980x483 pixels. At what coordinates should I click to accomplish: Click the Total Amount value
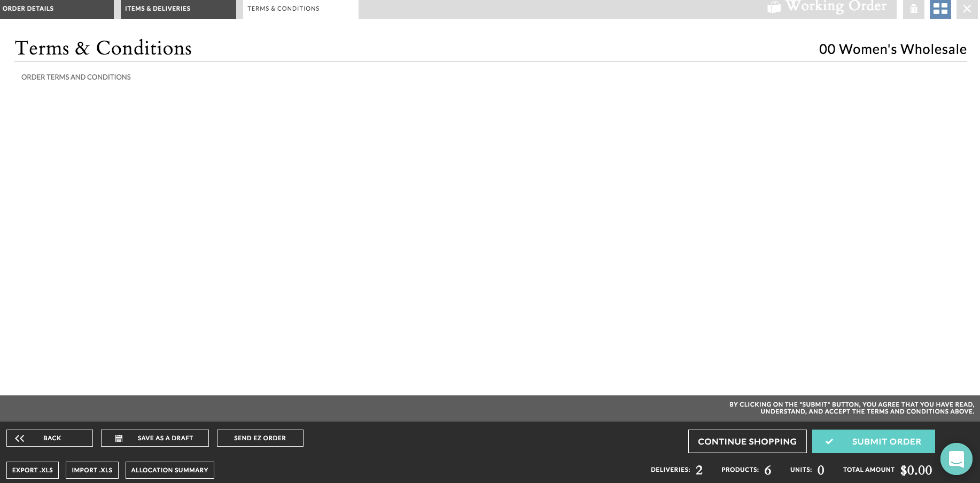[916, 470]
